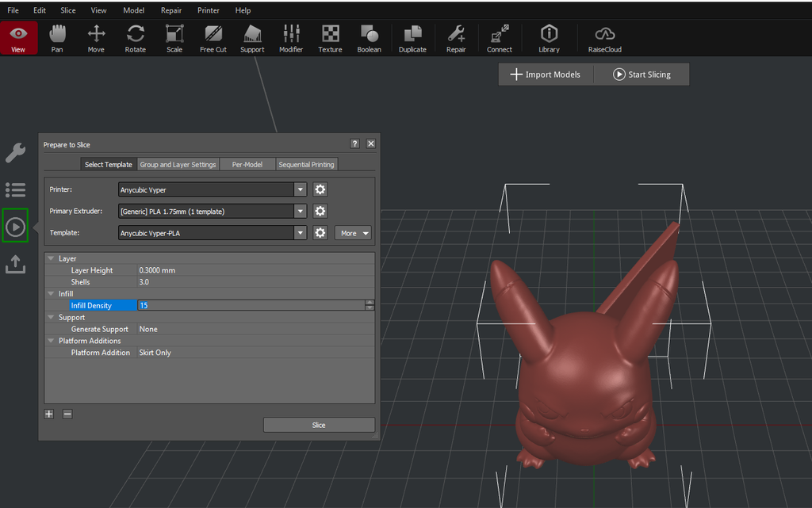Duplicate the model
812x508 pixels.
[x=412, y=37]
